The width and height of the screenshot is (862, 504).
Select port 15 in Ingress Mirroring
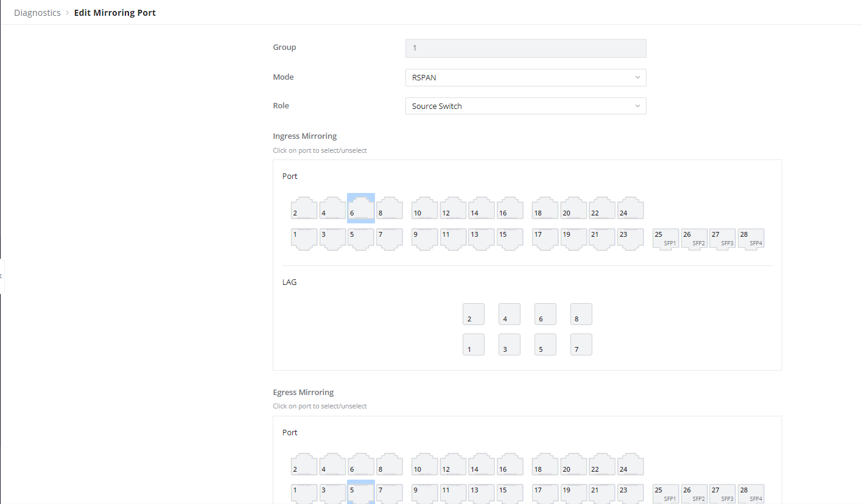510,239
